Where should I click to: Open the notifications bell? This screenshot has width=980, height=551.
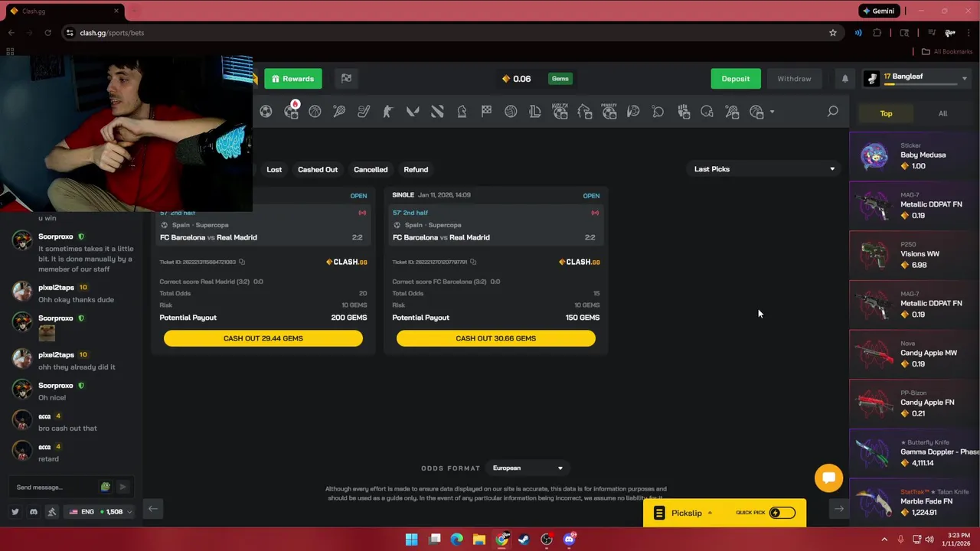click(x=845, y=79)
